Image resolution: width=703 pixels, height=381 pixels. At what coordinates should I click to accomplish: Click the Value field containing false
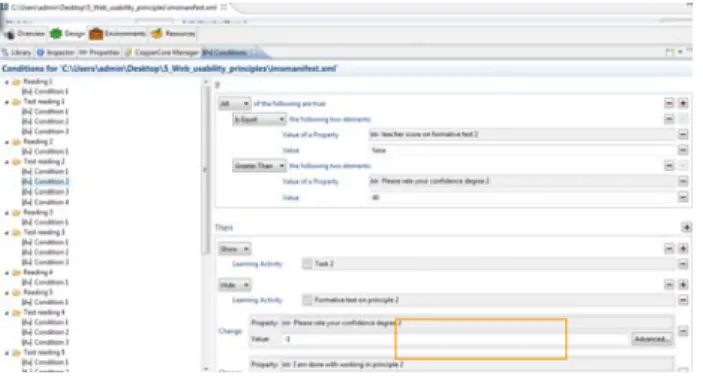tap(522, 150)
